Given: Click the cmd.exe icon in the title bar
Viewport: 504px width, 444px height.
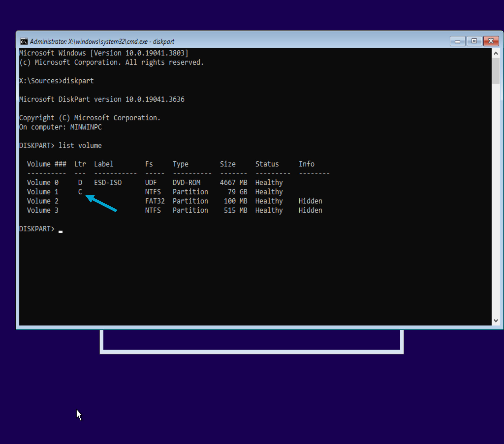Looking at the screenshot, I should (x=24, y=41).
